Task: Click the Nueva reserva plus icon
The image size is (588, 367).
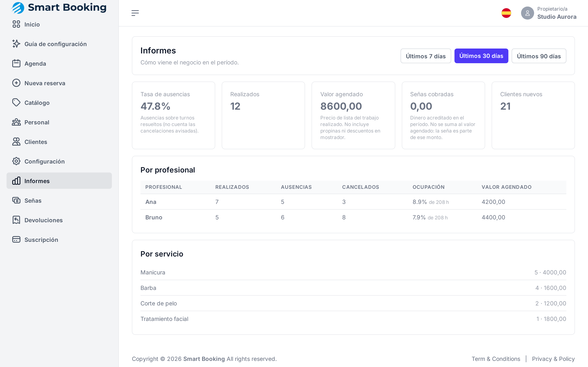Action: (x=16, y=83)
